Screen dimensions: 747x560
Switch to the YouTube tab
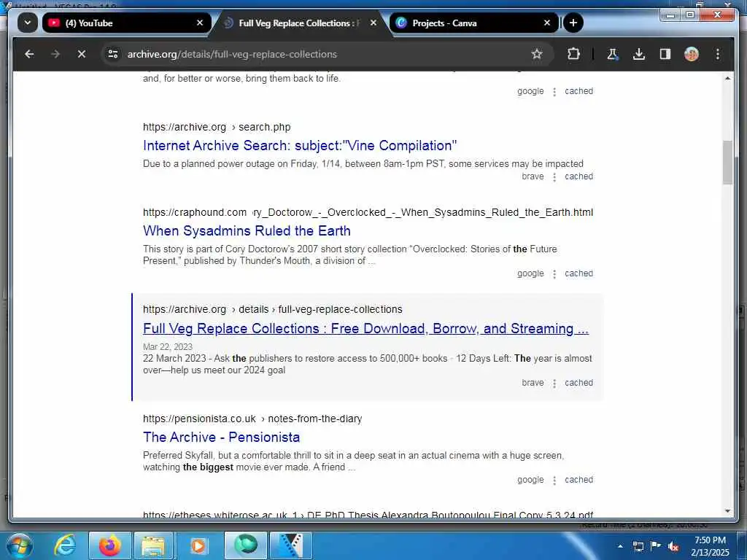pyautogui.click(x=127, y=23)
